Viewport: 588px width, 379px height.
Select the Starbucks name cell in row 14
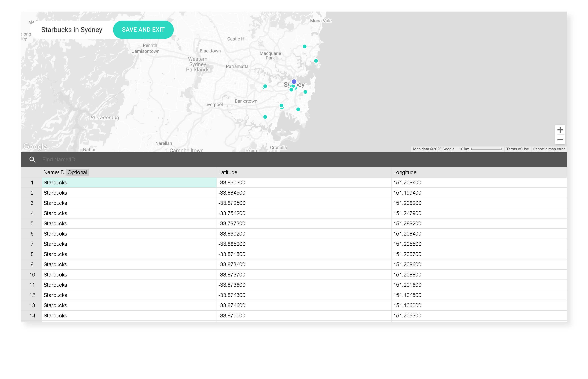click(x=129, y=316)
